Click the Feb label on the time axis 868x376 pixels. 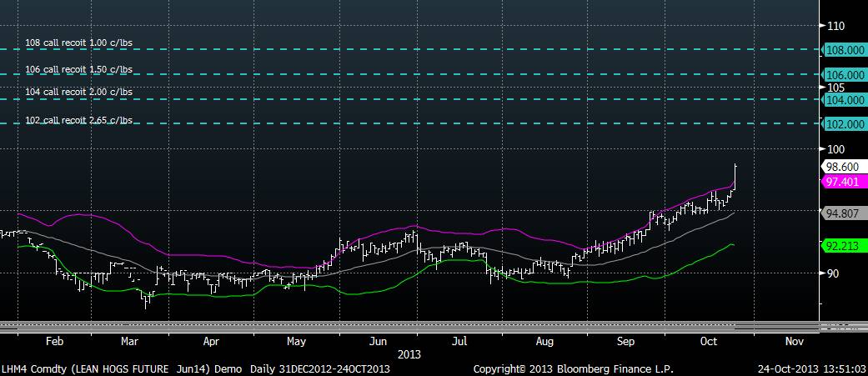pyautogui.click(x=54, y=341)
